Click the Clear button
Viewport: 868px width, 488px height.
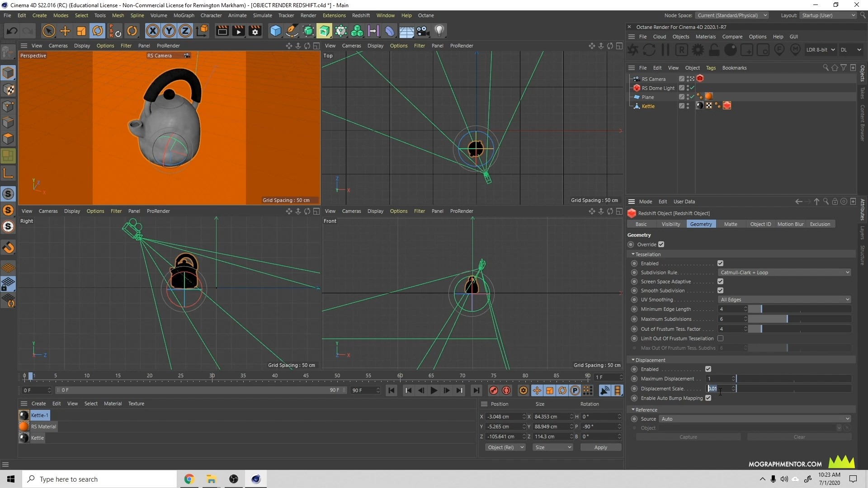[799, 437]
